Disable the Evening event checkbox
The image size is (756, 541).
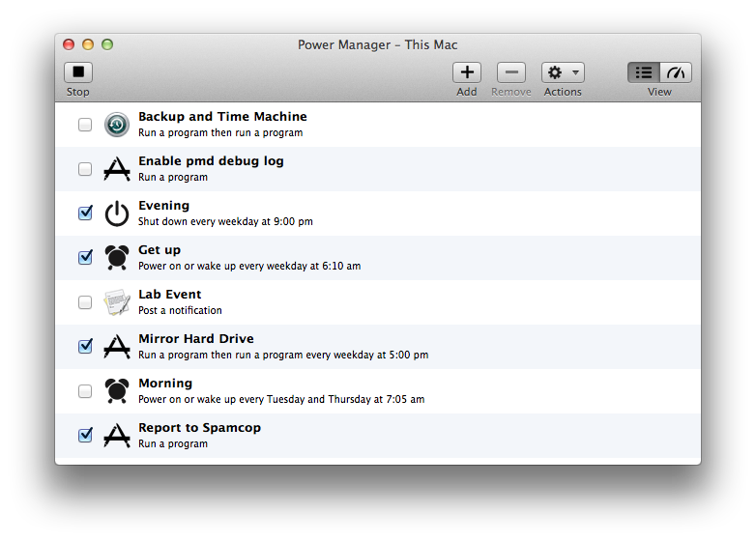pyautogui.click(x=85, y=213)
